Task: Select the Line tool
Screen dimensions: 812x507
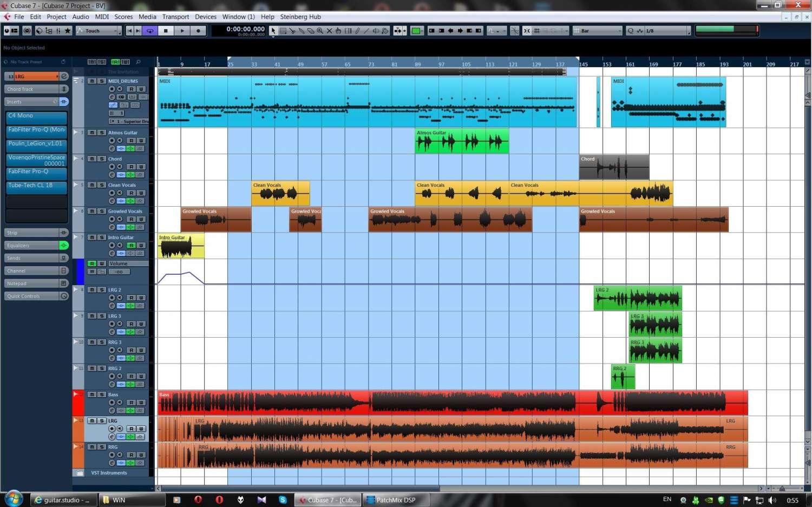Action: point(366,31)
